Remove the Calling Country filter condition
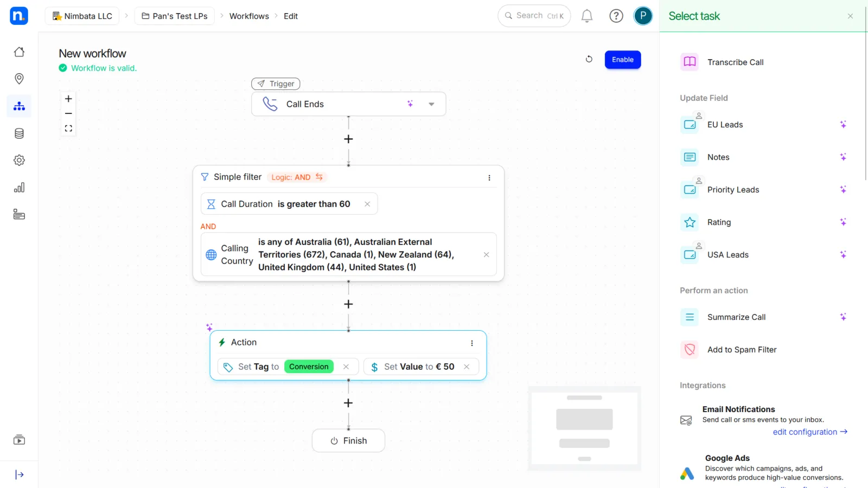The height and width of the screenshot is (488, 868). click(x=486, y=255)
